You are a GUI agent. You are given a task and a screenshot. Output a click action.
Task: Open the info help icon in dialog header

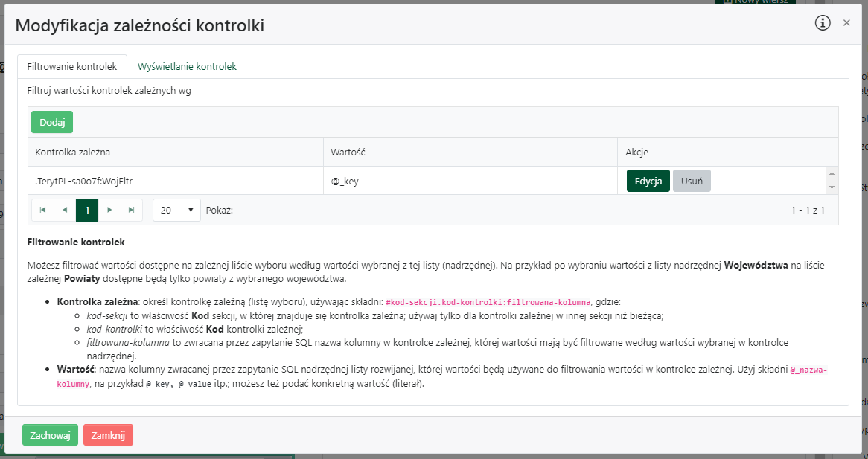pos(823,23)
